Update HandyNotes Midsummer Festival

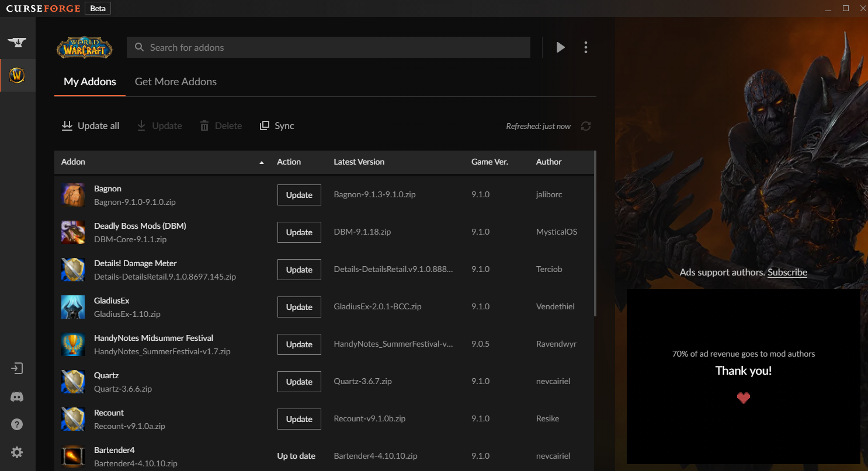coord(299,344)
